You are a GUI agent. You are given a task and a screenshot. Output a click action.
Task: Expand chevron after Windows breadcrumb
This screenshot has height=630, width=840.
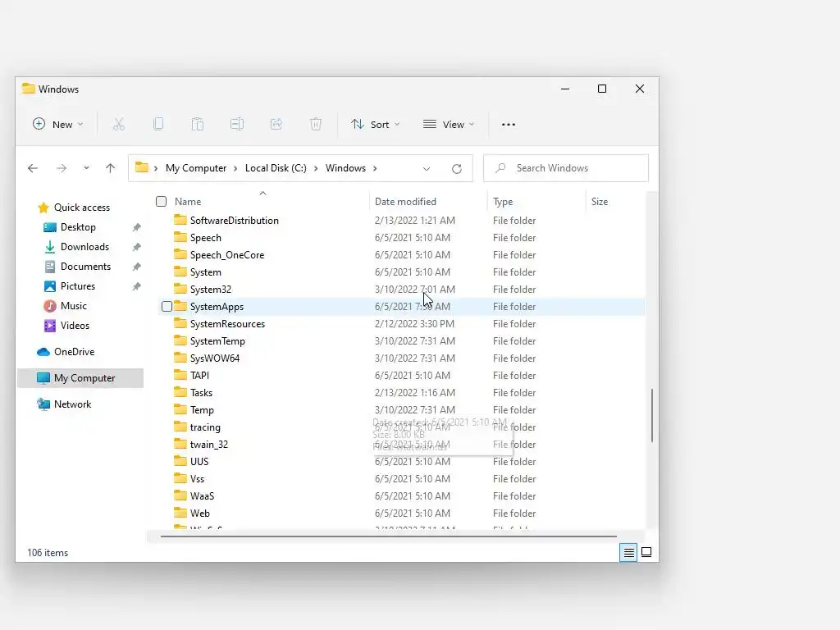tap(375, 168)
